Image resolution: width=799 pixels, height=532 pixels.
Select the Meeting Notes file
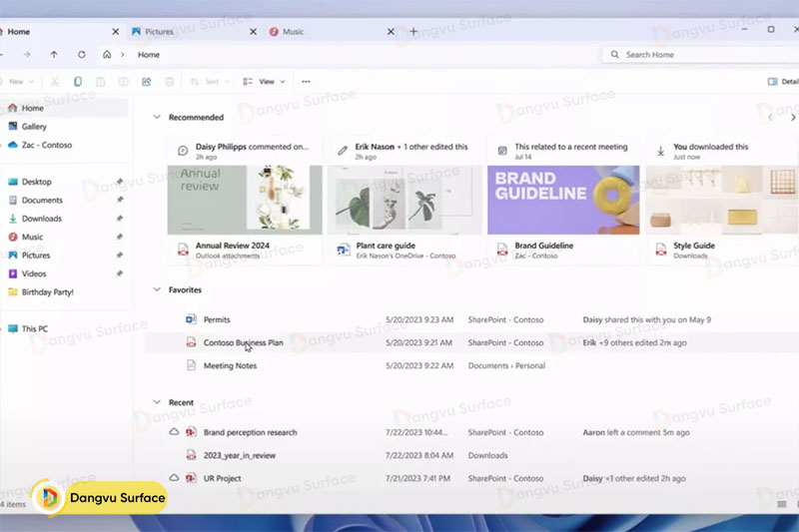[x=471, y=365]
